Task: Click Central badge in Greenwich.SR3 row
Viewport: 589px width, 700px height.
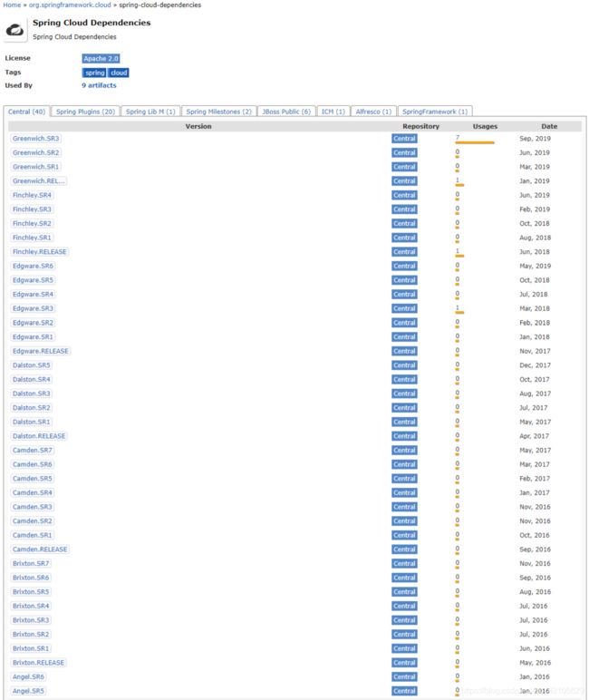Action: (x=404, y=139)
